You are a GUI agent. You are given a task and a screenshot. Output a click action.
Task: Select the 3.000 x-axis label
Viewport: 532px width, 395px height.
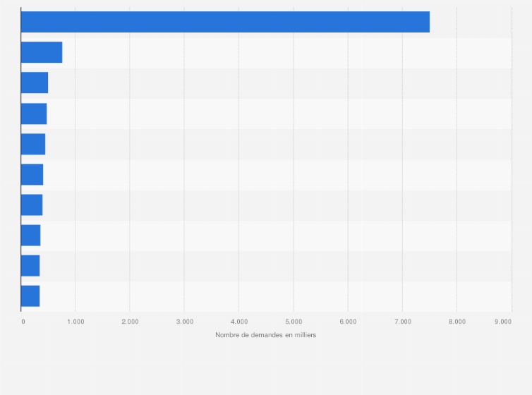pyautogui.click(x=184, y=322)
